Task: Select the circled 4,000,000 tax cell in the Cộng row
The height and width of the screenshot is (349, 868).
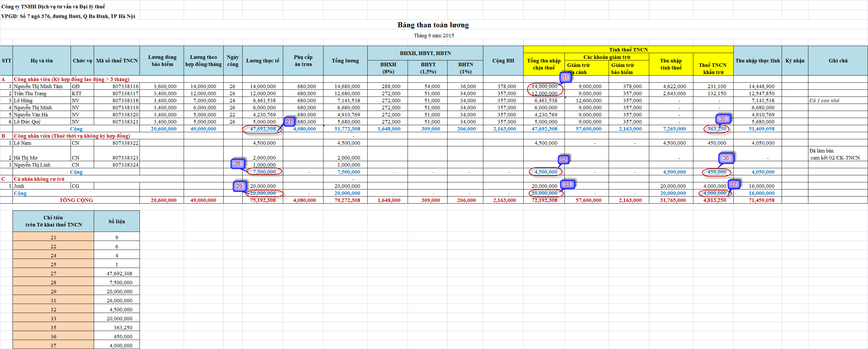Action: point(714,193)
